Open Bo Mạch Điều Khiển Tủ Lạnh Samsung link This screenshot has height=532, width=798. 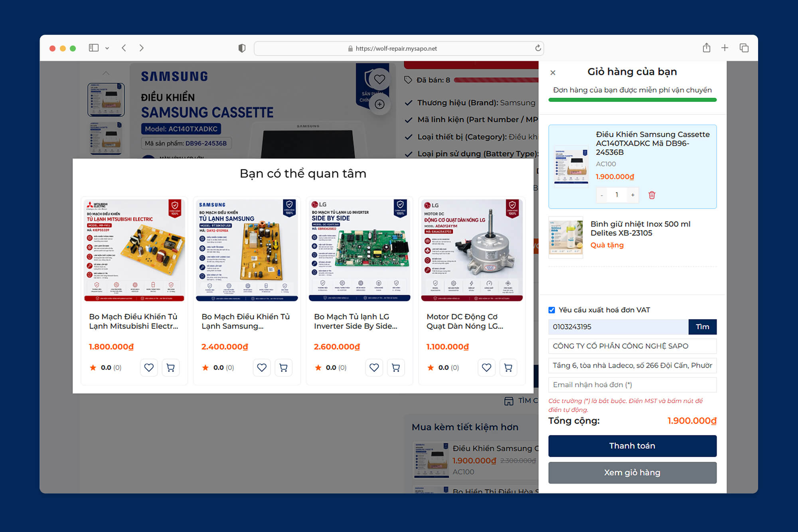246,321
